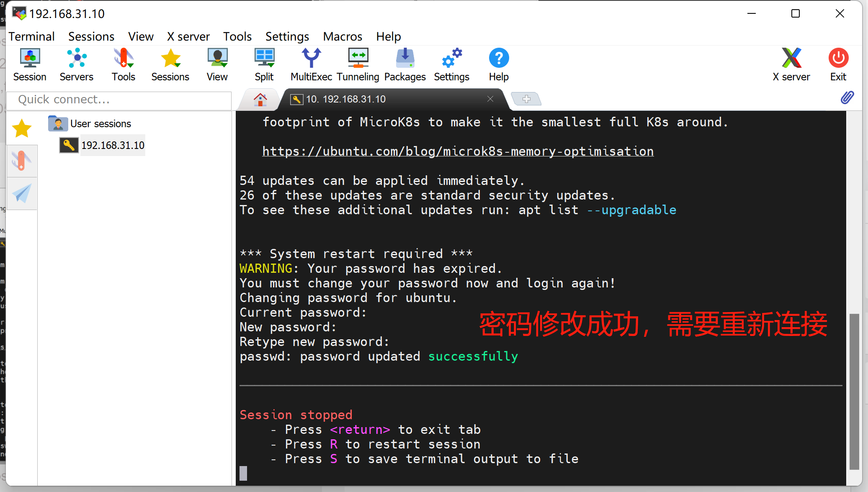The image size is (868, 492).
Task: Select the star Sessions sidebar tab
Action: coord(21,128)
